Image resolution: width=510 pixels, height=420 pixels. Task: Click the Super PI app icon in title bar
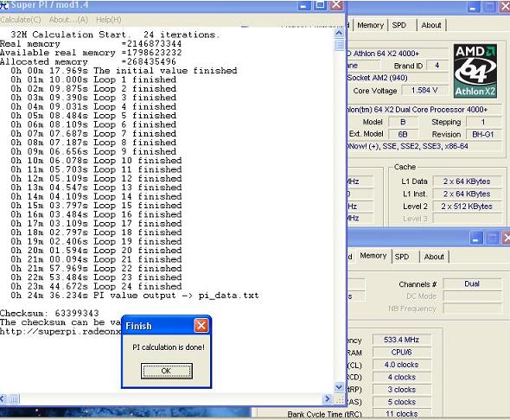pyautogui.click(x=3, y=5)
